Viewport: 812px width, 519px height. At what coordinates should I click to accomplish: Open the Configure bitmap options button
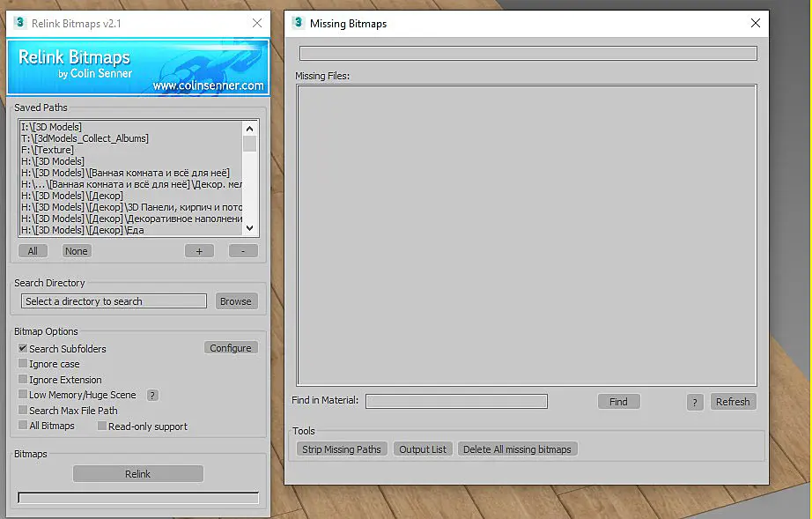point(231,348)
